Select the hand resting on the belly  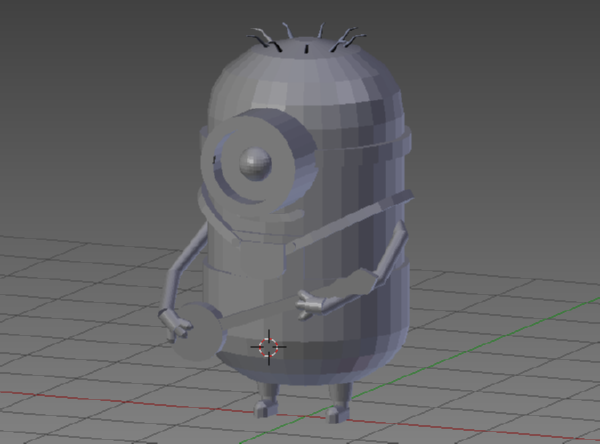pos(312,304)
